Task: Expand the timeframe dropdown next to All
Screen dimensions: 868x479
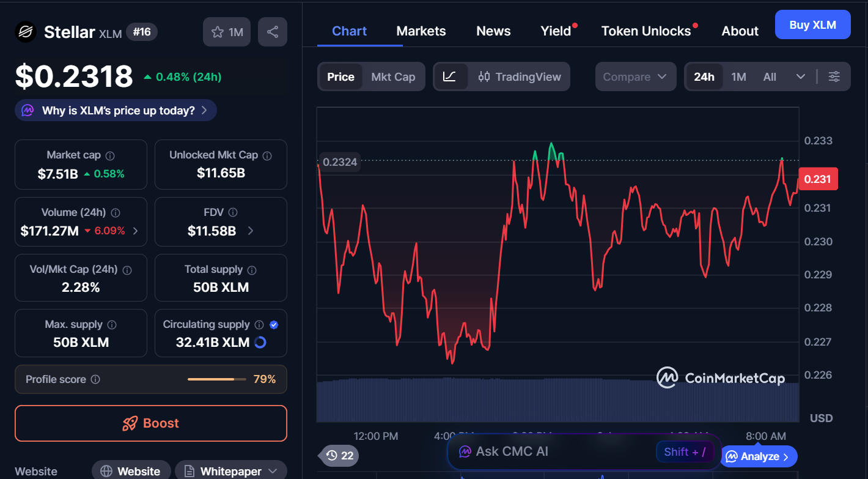Action: click(801, 76)
